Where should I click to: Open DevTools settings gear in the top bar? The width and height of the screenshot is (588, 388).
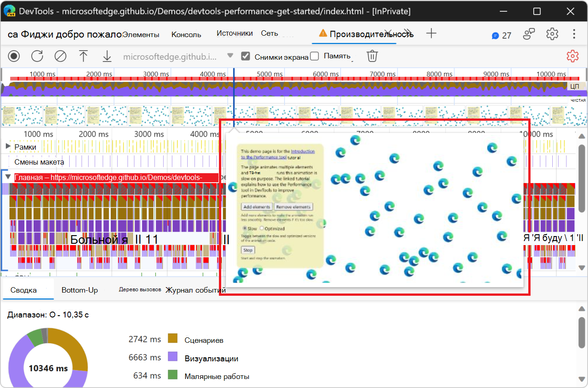[552, 34]
